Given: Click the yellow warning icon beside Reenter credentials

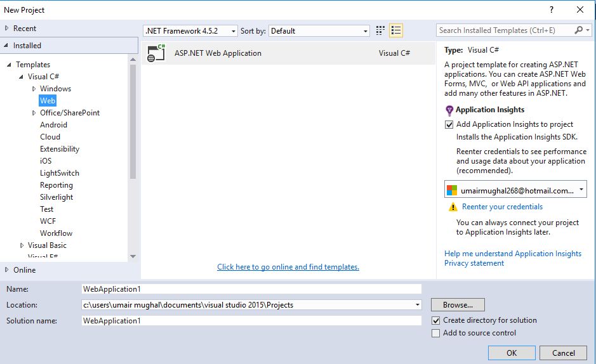Looking at the screenshot, I should point(453,207).
